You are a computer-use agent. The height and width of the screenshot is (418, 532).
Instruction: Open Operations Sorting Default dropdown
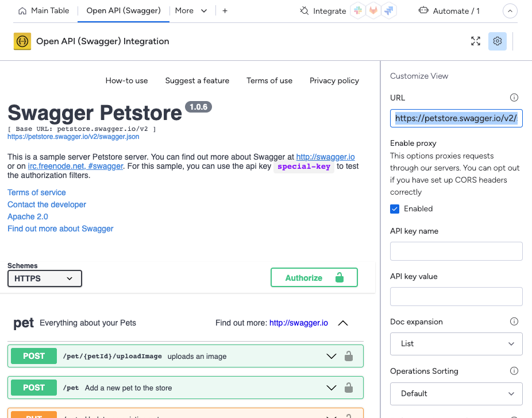click(456, 393)
